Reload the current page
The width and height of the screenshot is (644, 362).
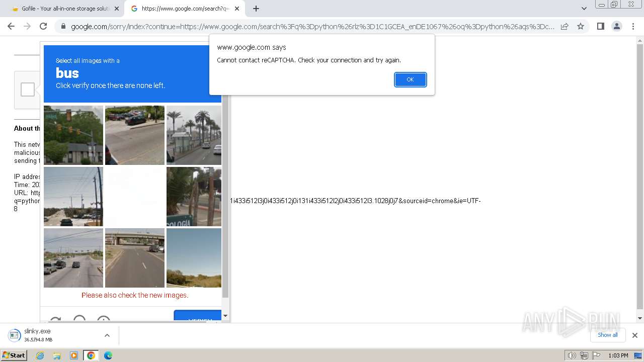pyautogui.click(x=43, y=26)
